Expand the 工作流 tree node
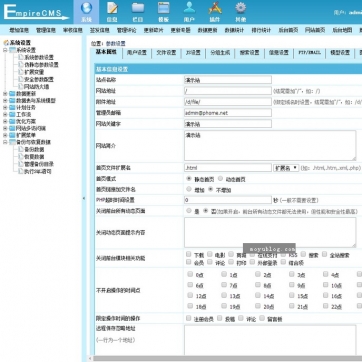The image size is (362, 362). (5, 115)
